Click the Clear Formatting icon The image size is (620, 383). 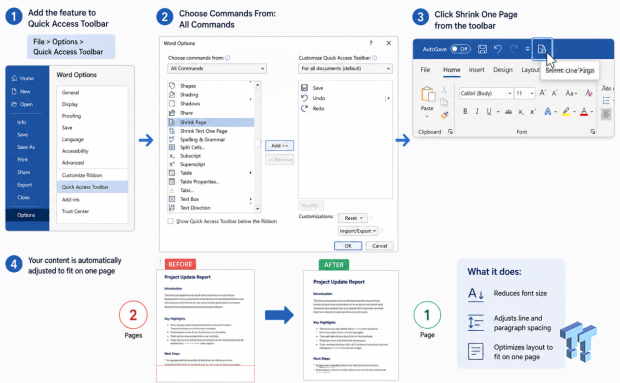(588, 93)
